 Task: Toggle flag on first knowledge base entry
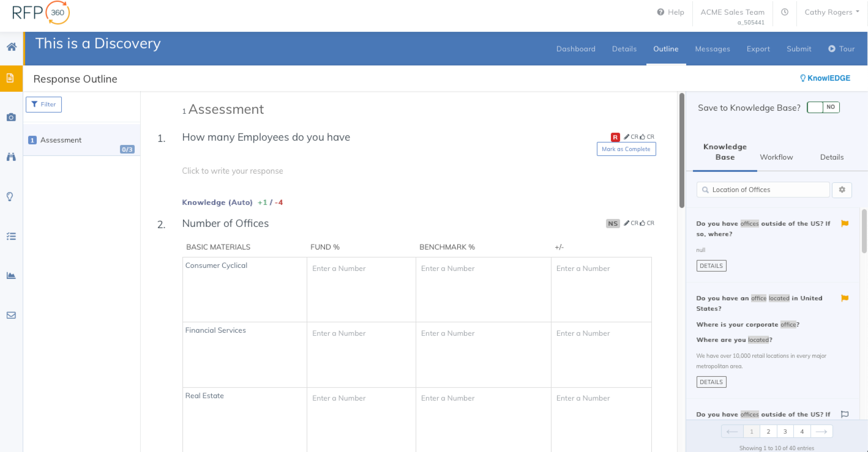pyautogui.click(x=845, y=224)
